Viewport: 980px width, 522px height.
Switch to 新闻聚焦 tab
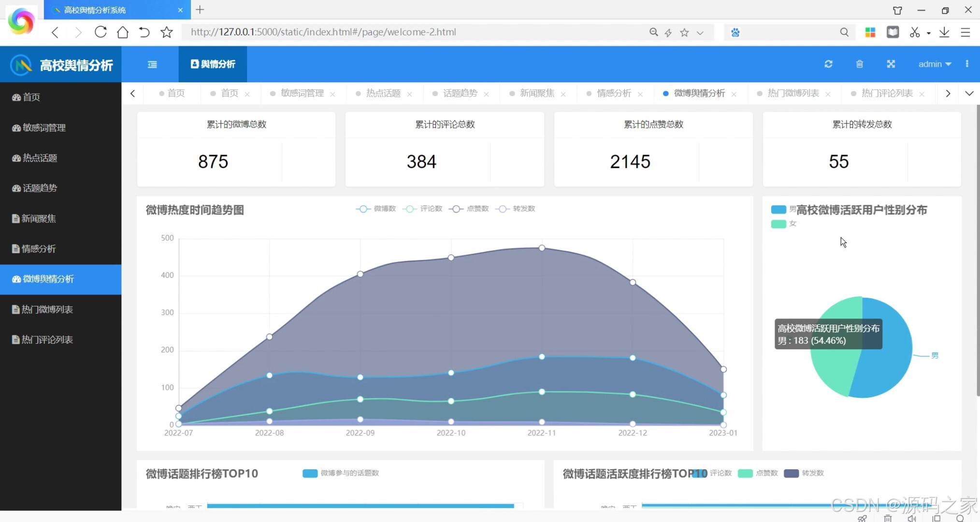[x=537, y=93]
